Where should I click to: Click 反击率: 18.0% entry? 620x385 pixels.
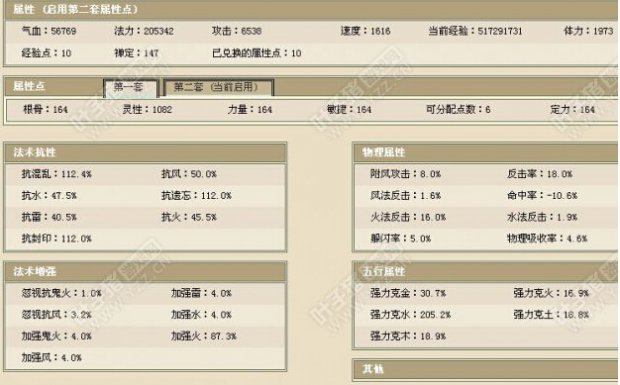pos(540,174)
